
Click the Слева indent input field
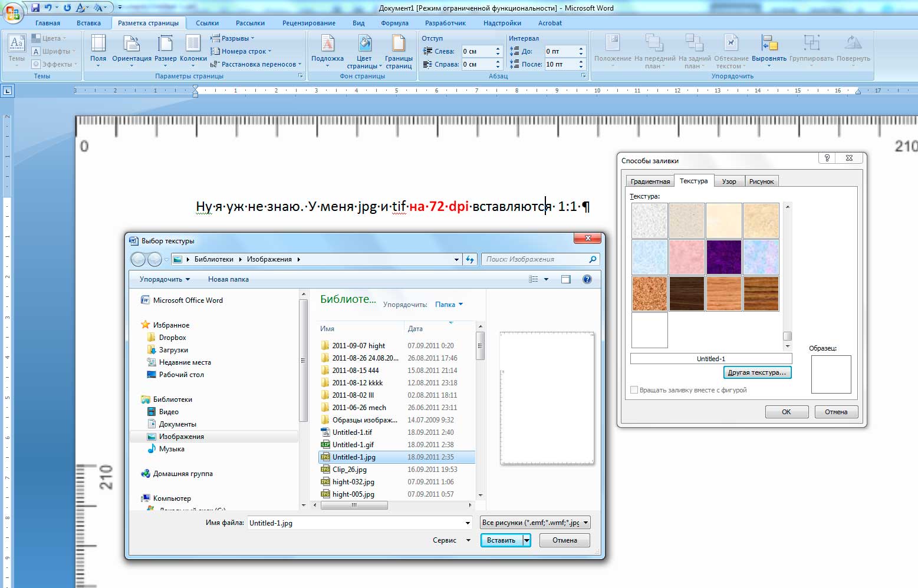coord(476,51)
